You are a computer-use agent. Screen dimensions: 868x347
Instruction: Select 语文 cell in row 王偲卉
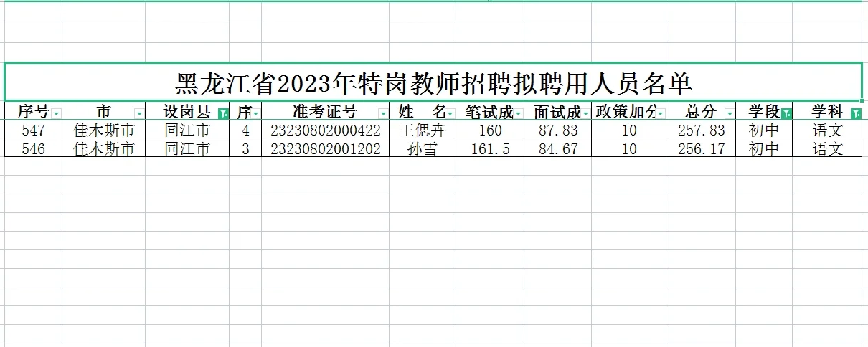(827, 130)
